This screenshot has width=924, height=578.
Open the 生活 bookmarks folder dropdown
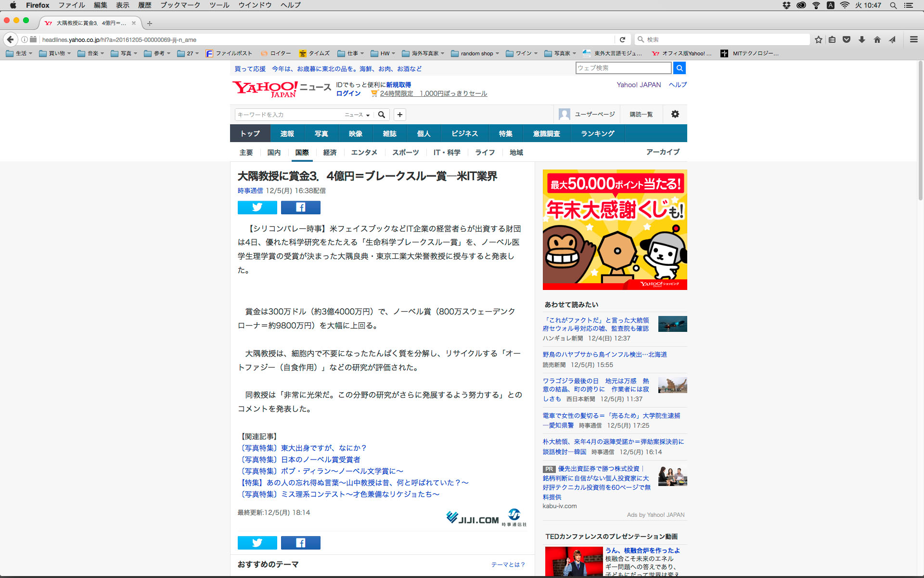tap(20, 53)
